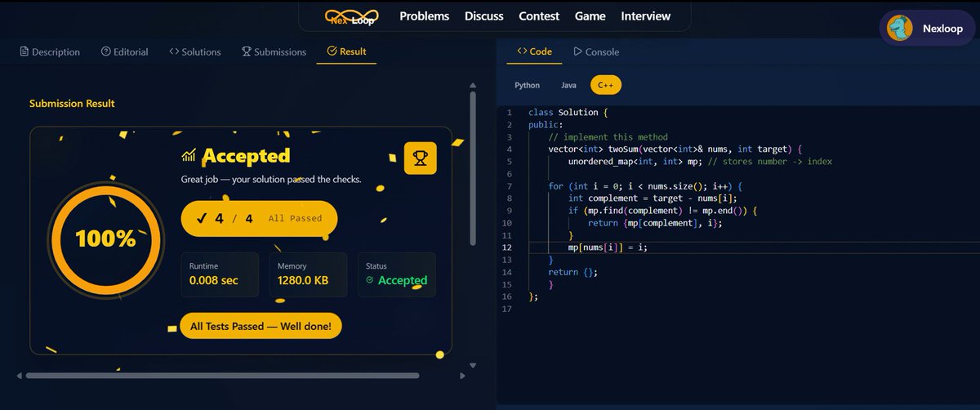980x410 pixels.
Task: Click the 4 / 4 All Passed badge
Action: pos(259,218)
